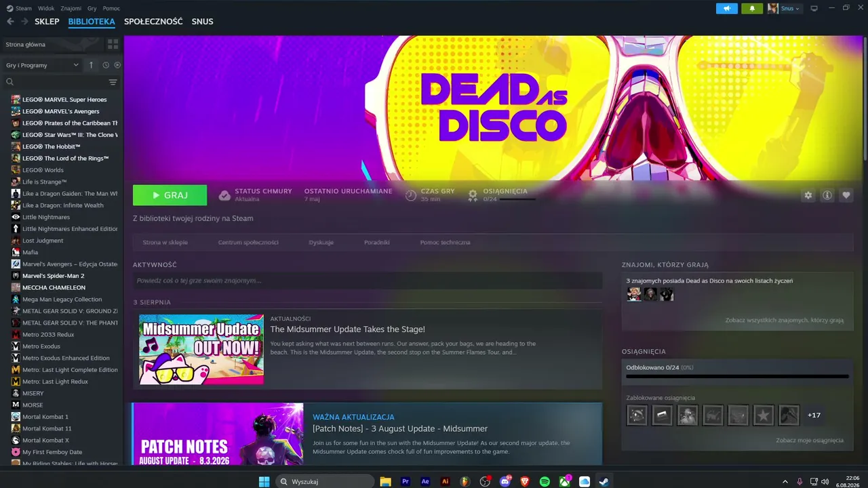This screenshot has height=488, width=868.
Task: Select Metro Exodus Enhanced Edition in library
Action: point(66,358)
